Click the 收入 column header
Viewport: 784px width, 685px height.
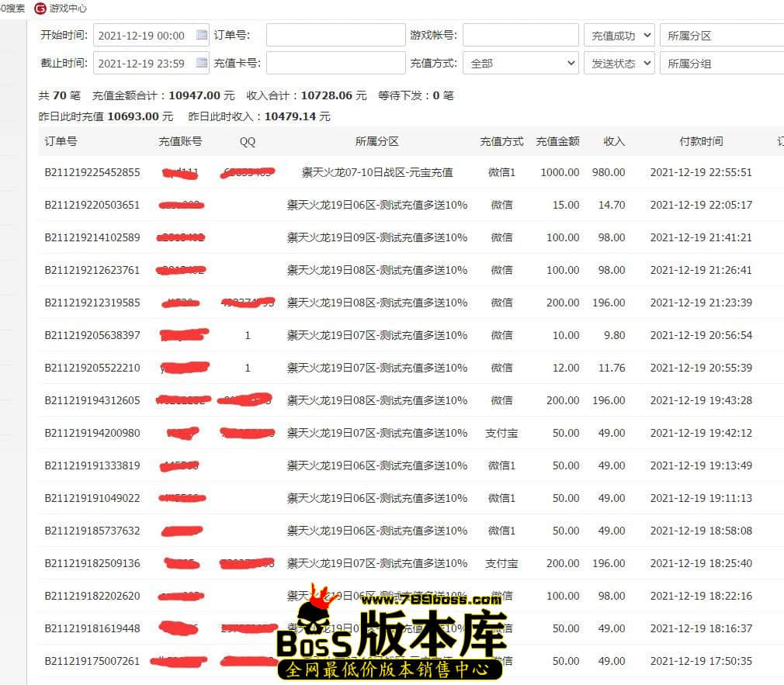pyautogui.click(x=614, y=141)
